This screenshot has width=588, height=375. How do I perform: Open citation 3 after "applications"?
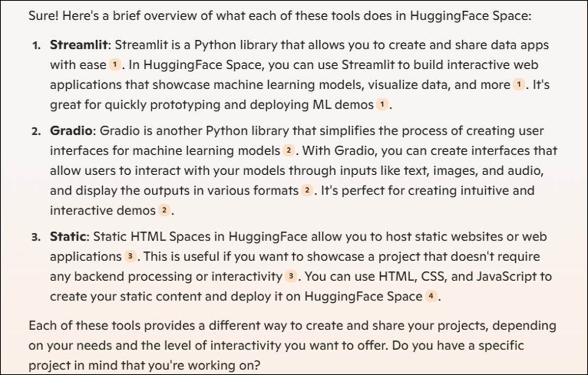click(x=130, y=256)
